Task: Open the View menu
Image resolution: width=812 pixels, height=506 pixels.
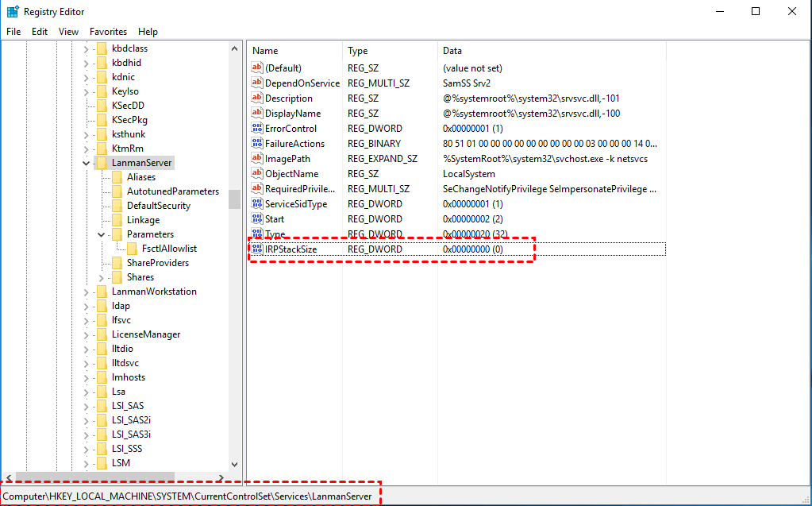Action: point(68,32)
